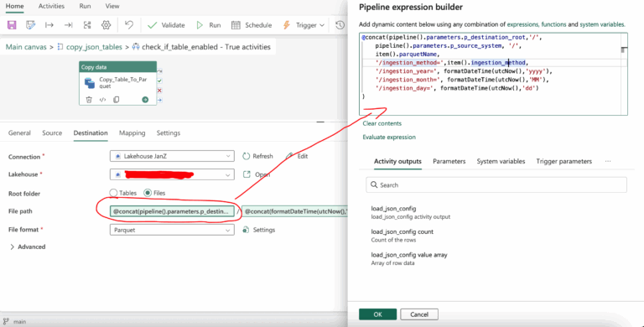Click the import arrow toolbar icon
Screen dimensions: 644x327
pos(49,25)
